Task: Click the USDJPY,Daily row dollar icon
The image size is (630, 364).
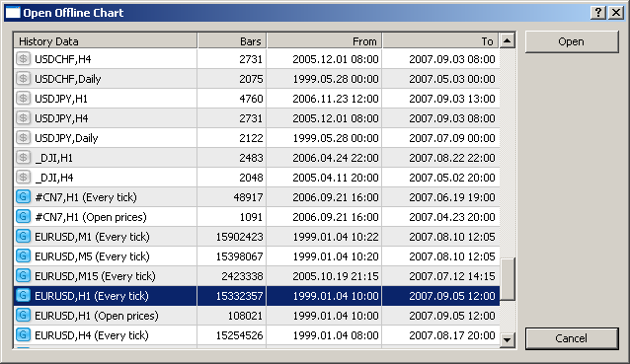Action: (x=23, y=138)
